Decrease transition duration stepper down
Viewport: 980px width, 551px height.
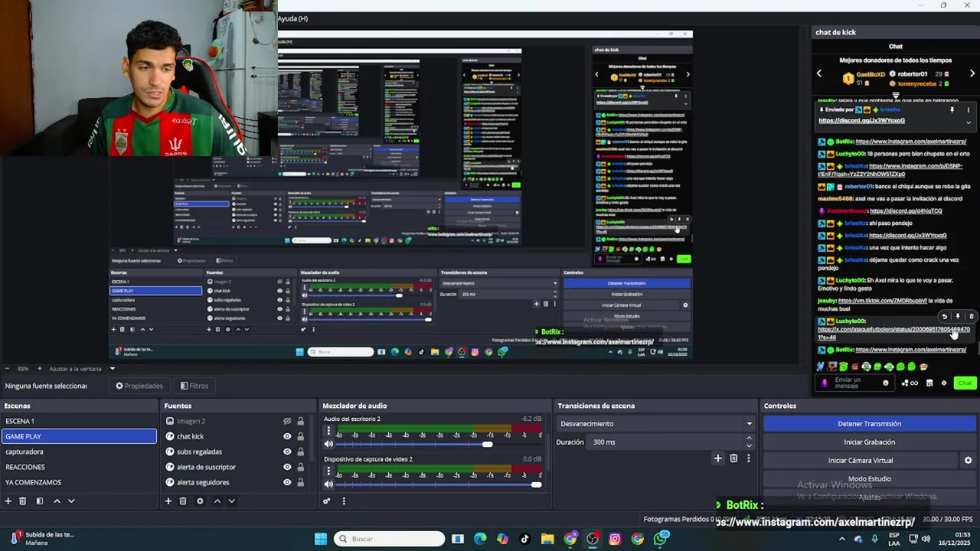click(749, 445)
